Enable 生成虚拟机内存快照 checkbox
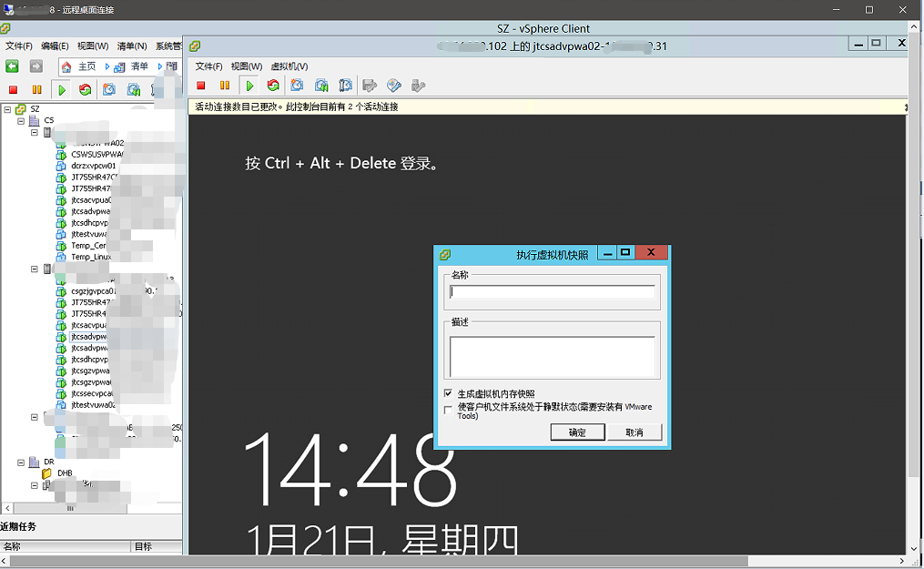The width and height of the screenshot is (924, 569). pos(447,392)
